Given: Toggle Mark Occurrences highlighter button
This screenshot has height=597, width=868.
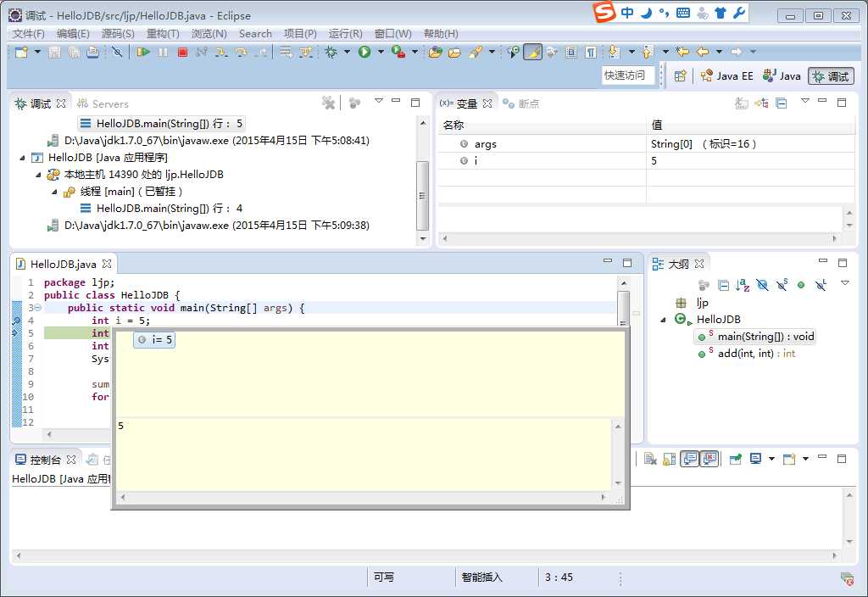Looking at the screenshot, I should click(x=532, y=52).
